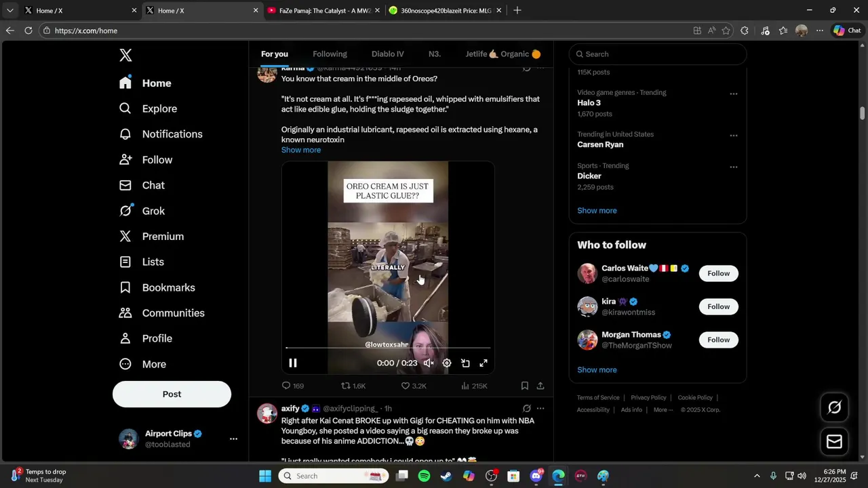Open Privacy Policy link
The height and width of the screenshot is (488, 868).
click(x=648, y=398)
